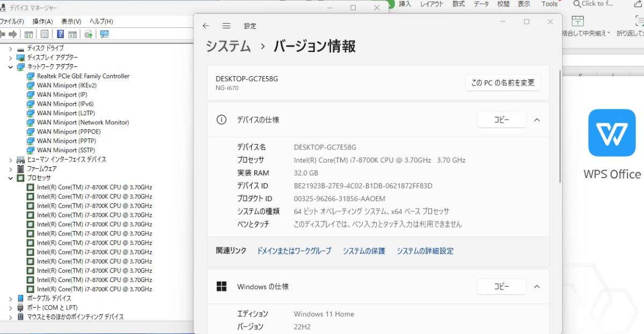Collapse the デバイスの仕様 section chevron

pos(537,120)
